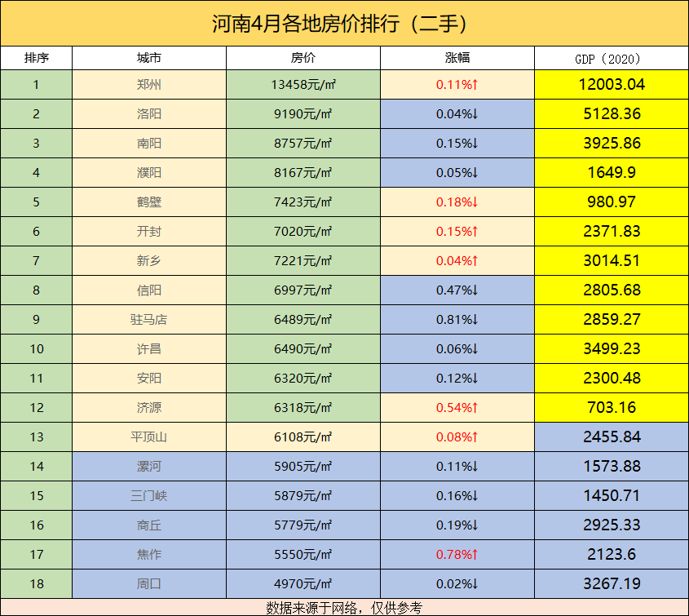This screenshot has height=616, width=689.
Task: Click the city name 郑州
Action: (x=149, y=84)
